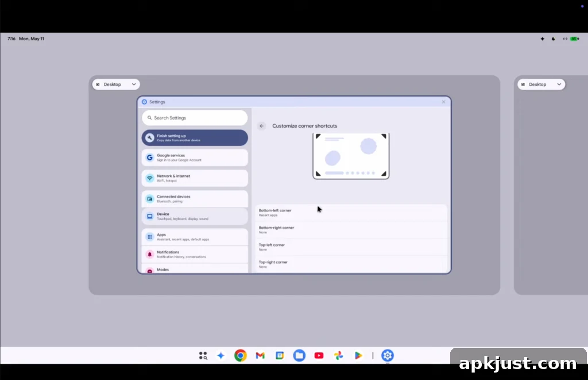
Task: Close the Settings window
Action: pos(444,102)
